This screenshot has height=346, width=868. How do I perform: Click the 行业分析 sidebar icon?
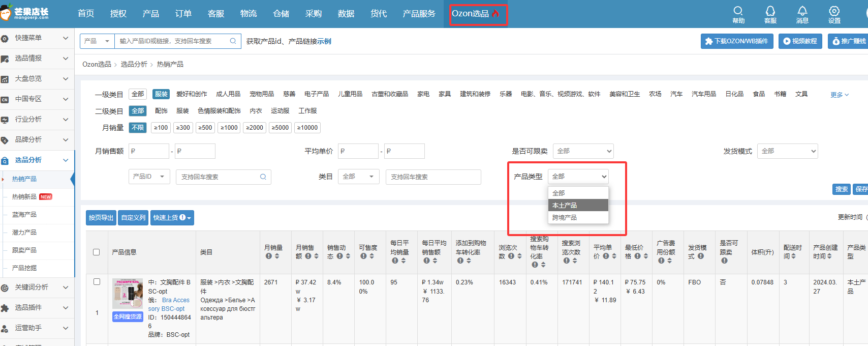[x=5, y=120]
